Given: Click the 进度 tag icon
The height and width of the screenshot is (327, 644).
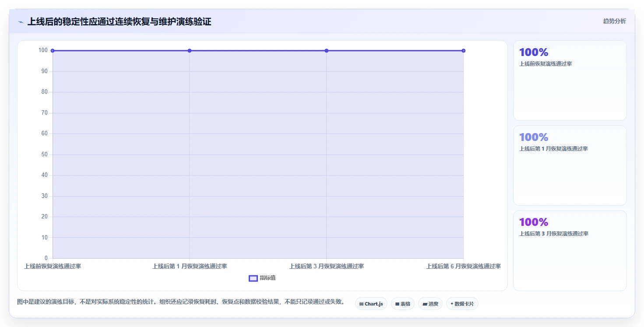Looking at the screenshot, I should click(x=425, y=304).
